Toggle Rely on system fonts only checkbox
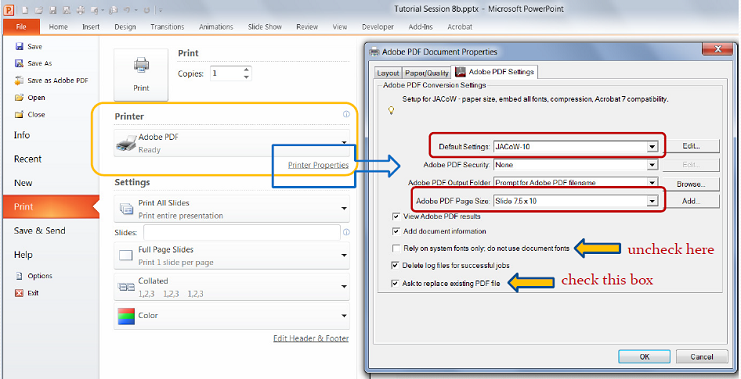The height and width of the screenshot is (379, 741). pos(396,249)
